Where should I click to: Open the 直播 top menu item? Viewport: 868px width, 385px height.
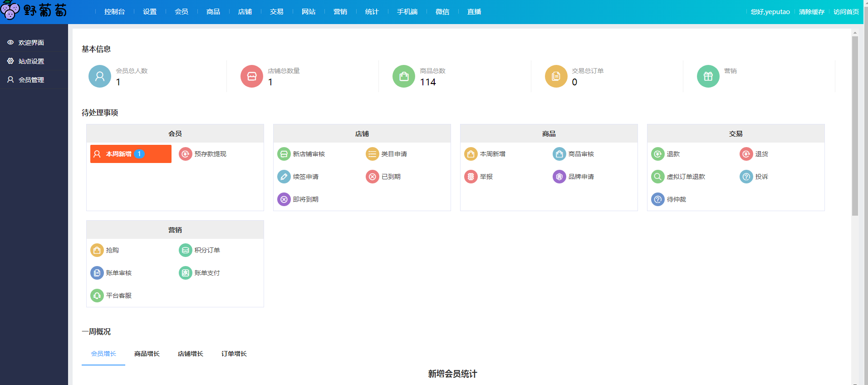pos(474,12)
